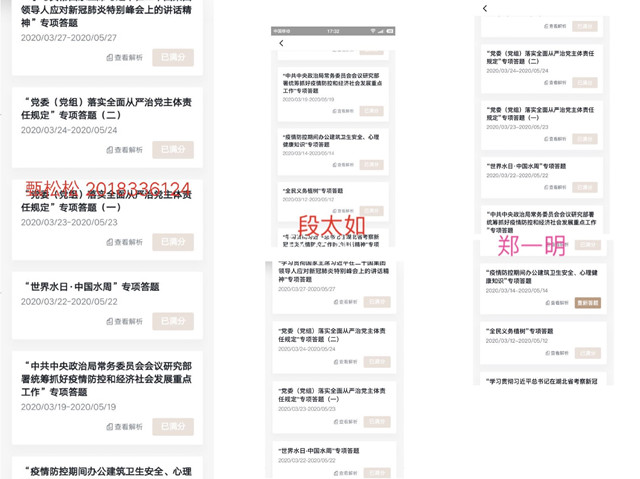The image size is (640, 479).
Task: Open 查看解析 for 党委（党组）（二） in middle screenshot
Action: point(346,362)
